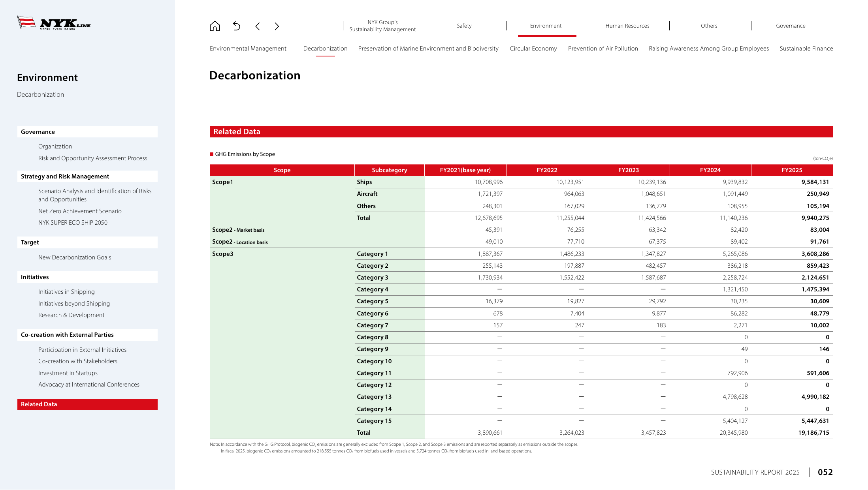
Task: Select the Scope3 row label
Action: point(223,254)
